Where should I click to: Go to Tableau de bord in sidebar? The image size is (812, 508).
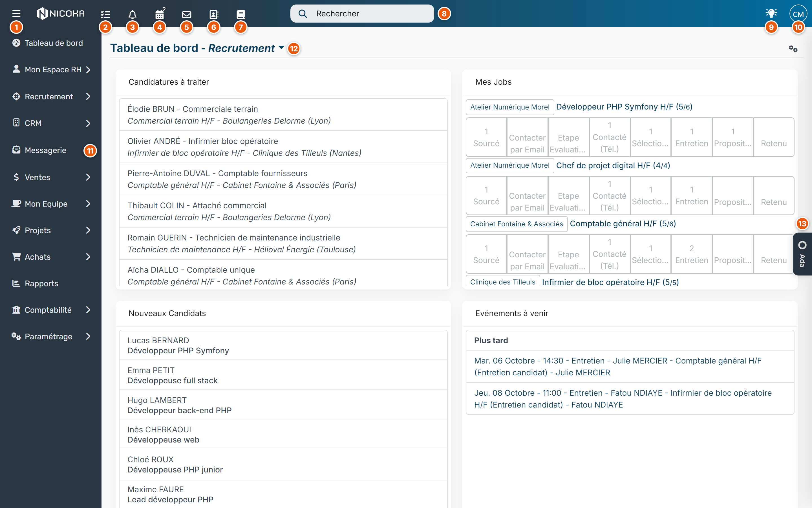51,43
